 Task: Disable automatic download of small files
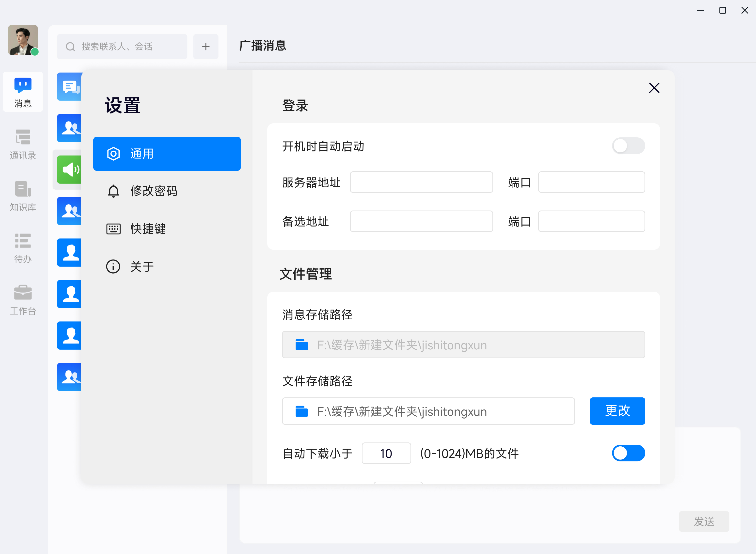(x=628, y=453)
